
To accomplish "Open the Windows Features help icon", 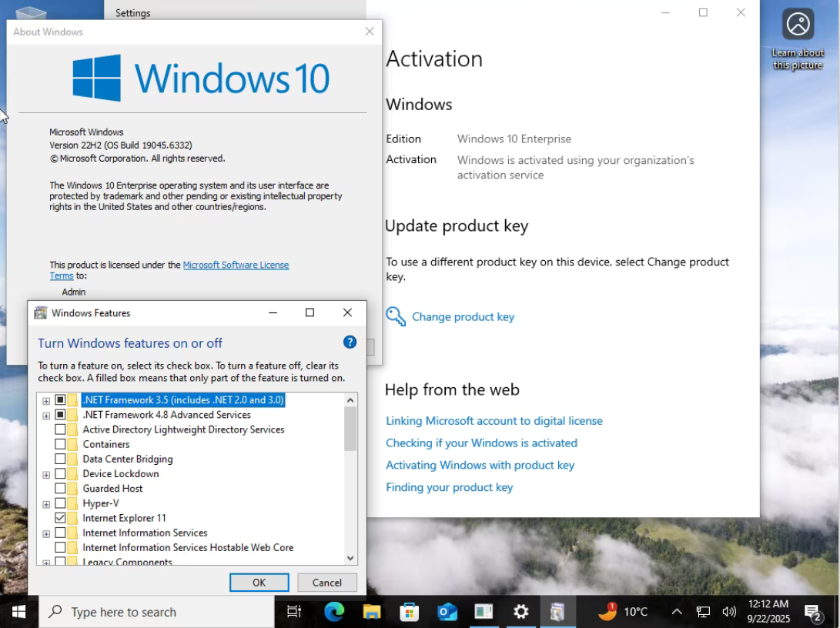I will [x=350, y=342].
